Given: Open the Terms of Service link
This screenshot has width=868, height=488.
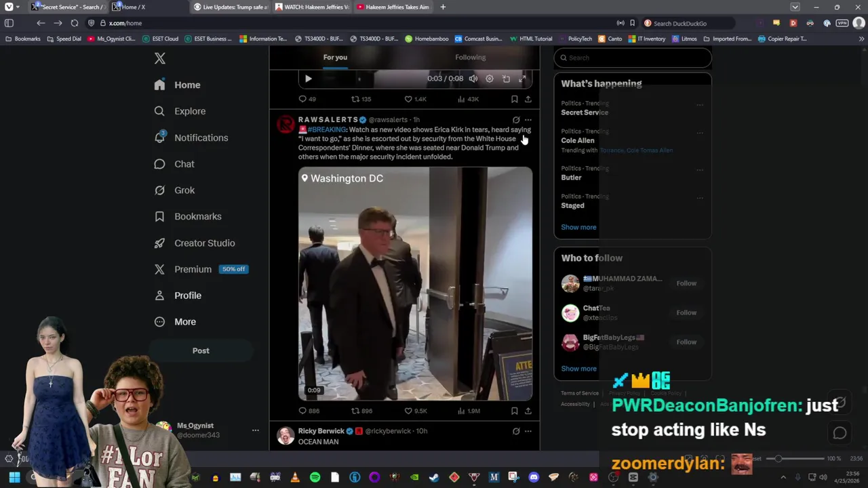Looking at the screenshot, I should pyautogui.click(x=580, y=393).
